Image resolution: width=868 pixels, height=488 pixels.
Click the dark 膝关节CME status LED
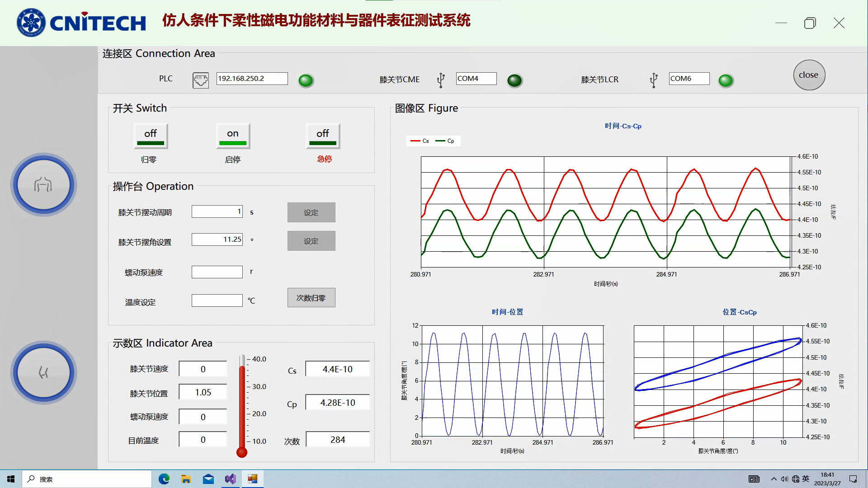point(514,80)
